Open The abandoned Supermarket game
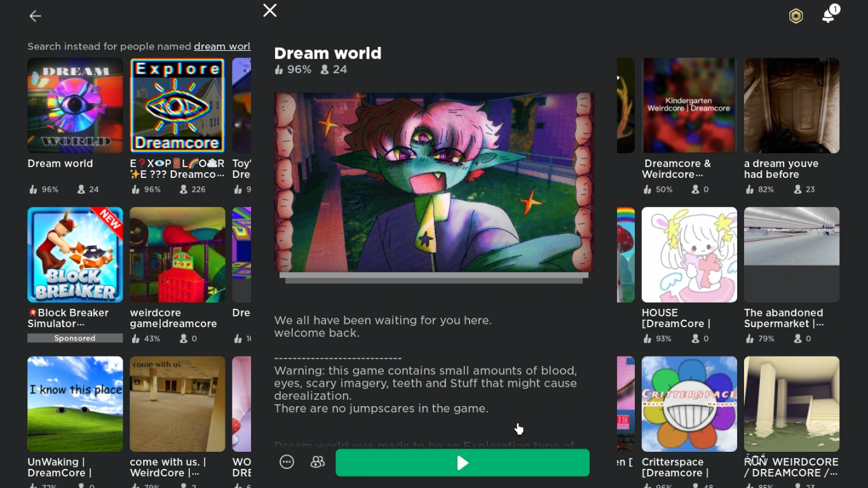The height and width of the screenshot is (488, 868). (792, 254)
